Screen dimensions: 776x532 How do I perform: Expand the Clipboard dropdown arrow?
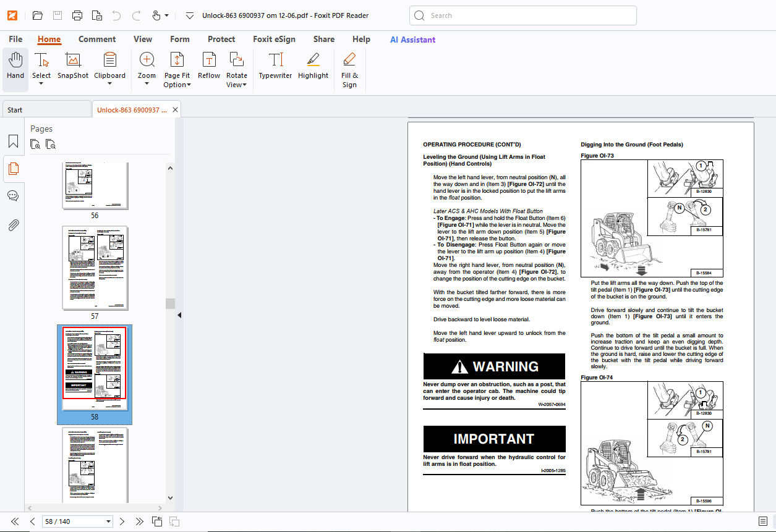[x=109, y=84]
